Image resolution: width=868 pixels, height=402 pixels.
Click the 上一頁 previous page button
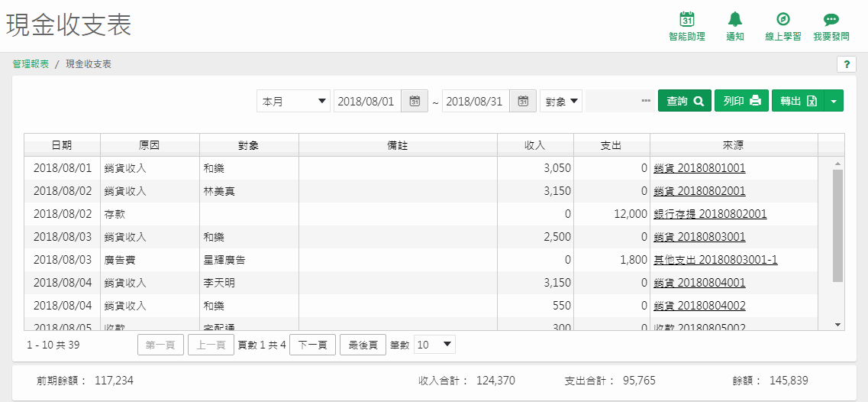(211, 345)
